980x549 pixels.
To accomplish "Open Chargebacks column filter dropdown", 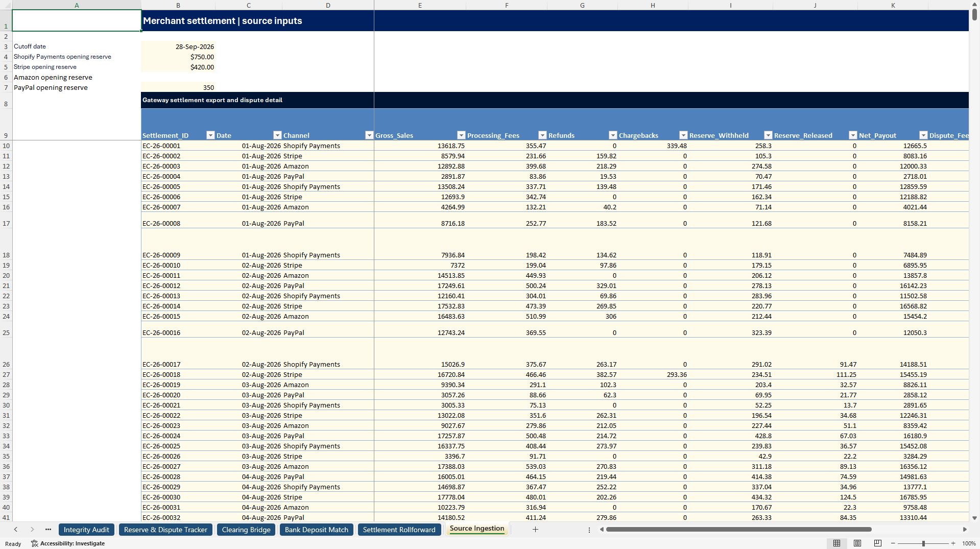I will (x=683, y=135).
